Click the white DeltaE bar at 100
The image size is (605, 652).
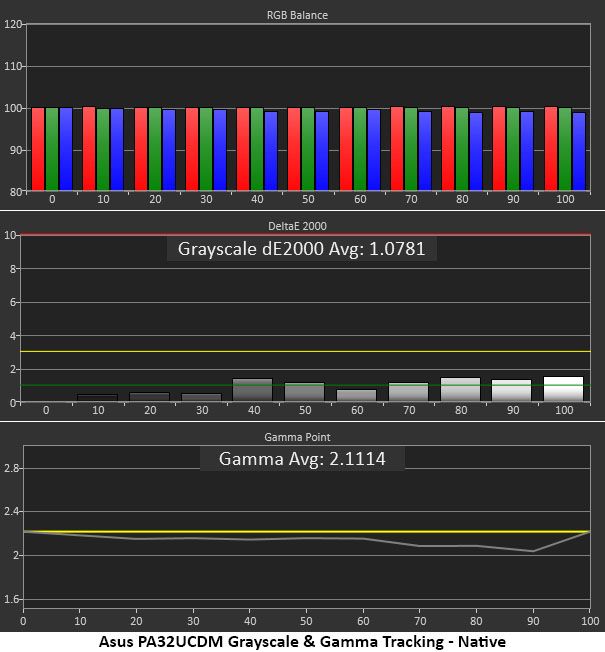pyautogui.click(x=563, y=389)
